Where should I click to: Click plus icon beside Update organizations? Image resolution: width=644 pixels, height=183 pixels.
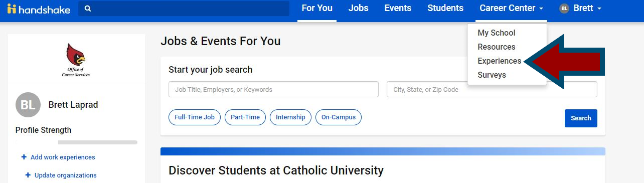pos(28,175)
